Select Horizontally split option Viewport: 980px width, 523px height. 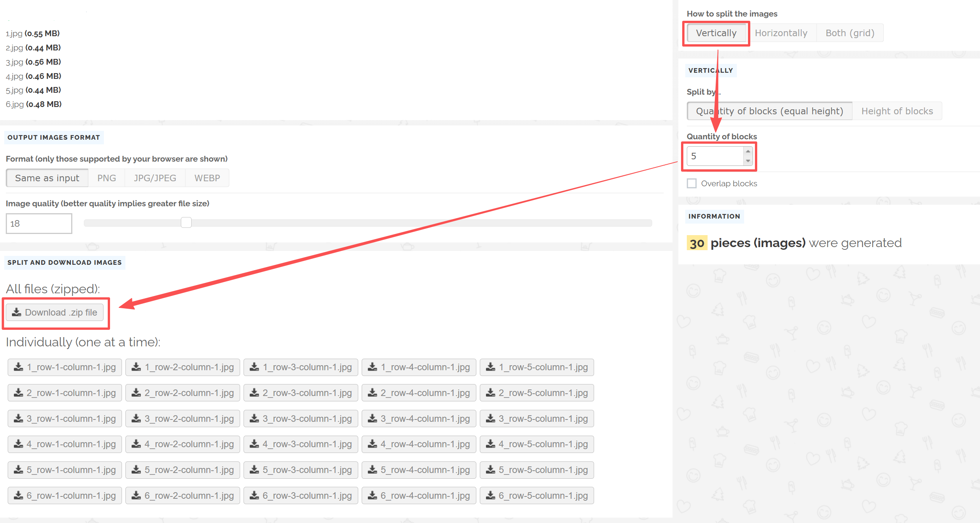click(x=781, y=33)
